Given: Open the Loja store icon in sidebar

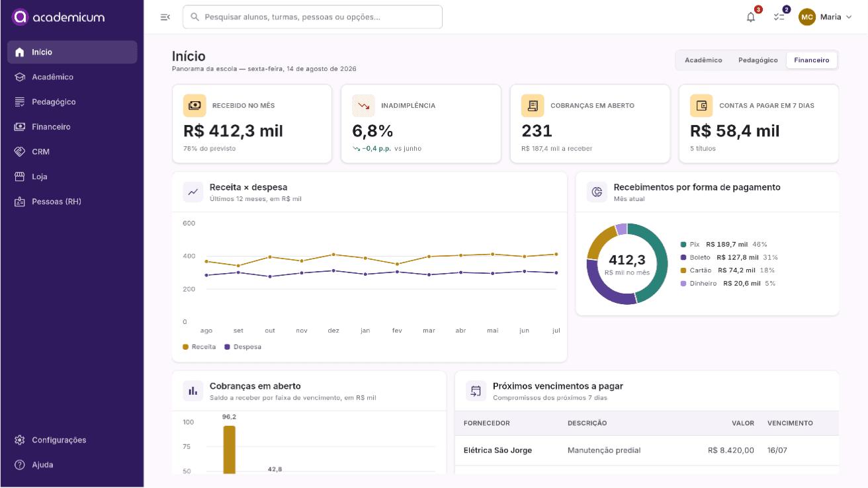Looking at the screenshot, I should click(x=20, y=177).
